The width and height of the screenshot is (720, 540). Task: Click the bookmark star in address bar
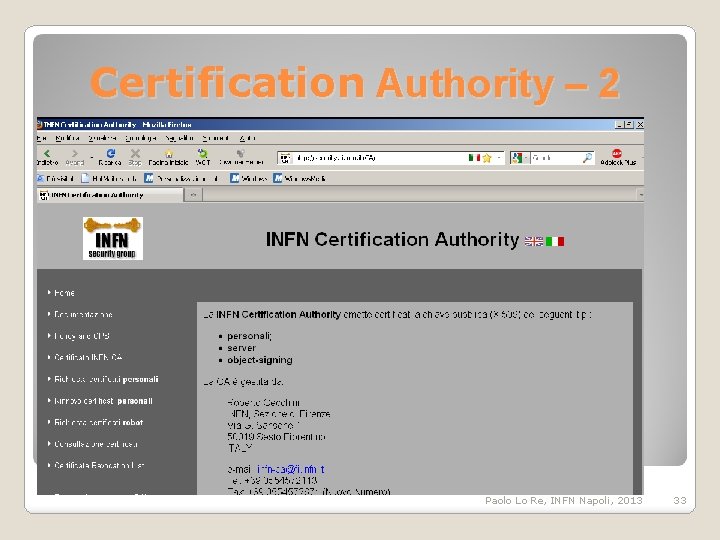tap(487, 158)
